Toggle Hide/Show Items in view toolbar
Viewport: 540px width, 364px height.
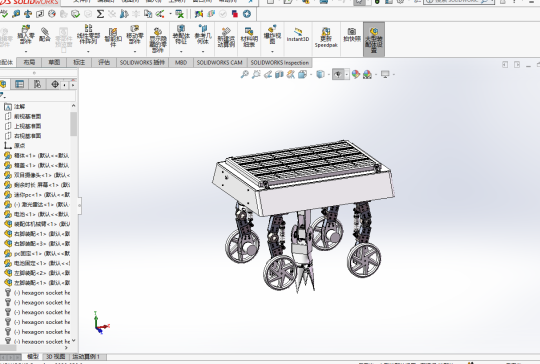(x=338, y=74)
